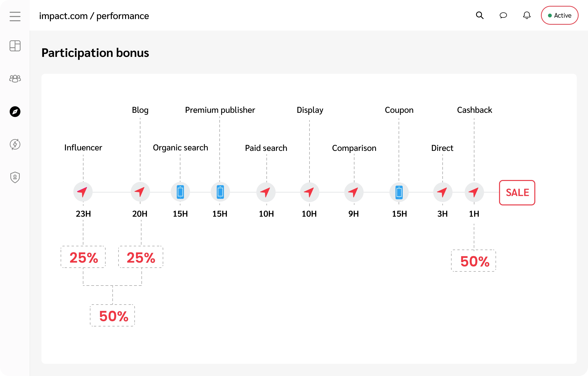Viewport: 588px width, 376px height.
Task: Select the compass discover sidebar icon
Action: [15, 112]
